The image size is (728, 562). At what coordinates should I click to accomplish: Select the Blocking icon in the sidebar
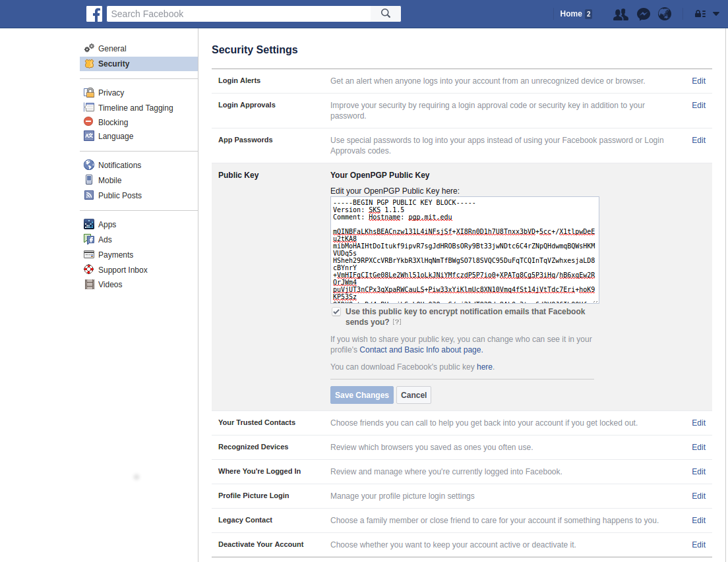[89, 122]
